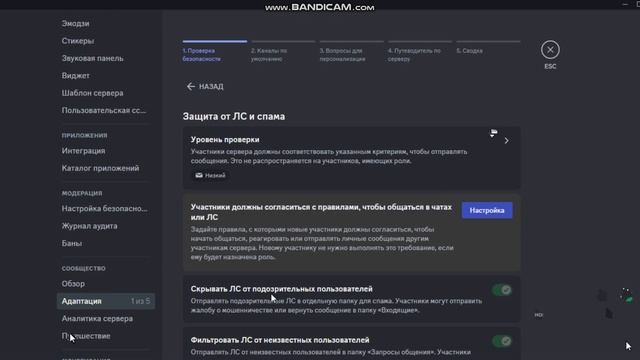Viewport: 640px width, 360px height.
Task: Select Эмодзи in the sidebar
Action: [76, 24]
